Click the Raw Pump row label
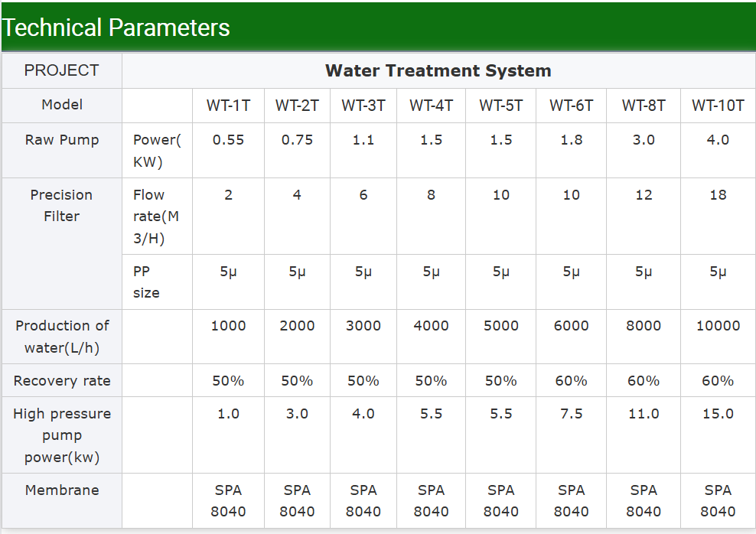Image resolution: width=756 pixels, height=534 pixels. pyautogui.click(x=61, y=140)
